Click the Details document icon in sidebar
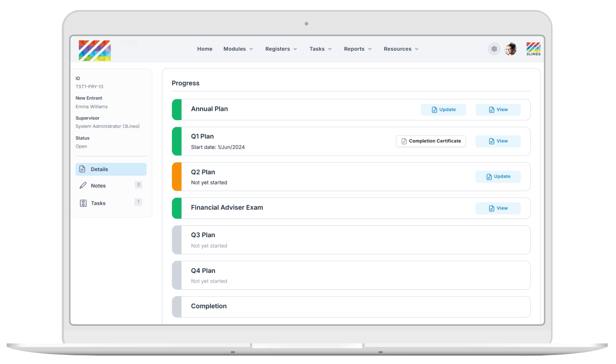The width and height of the screenshot is (616, 364). tap(82, 169)
